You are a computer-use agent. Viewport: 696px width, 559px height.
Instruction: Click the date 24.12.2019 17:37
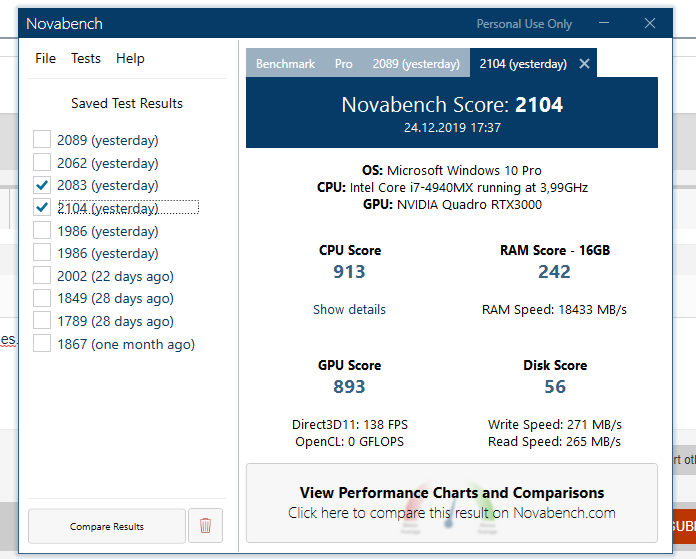pos(452,128)
